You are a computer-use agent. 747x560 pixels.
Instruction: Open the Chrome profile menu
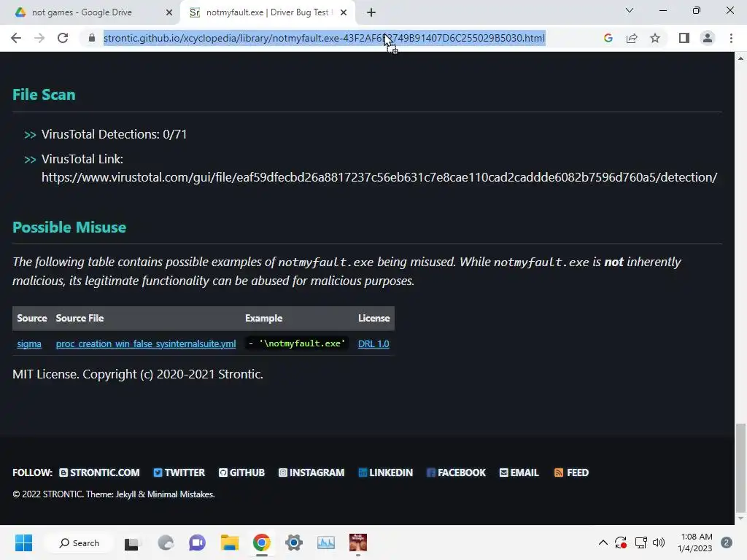click(x=708, y=38)
